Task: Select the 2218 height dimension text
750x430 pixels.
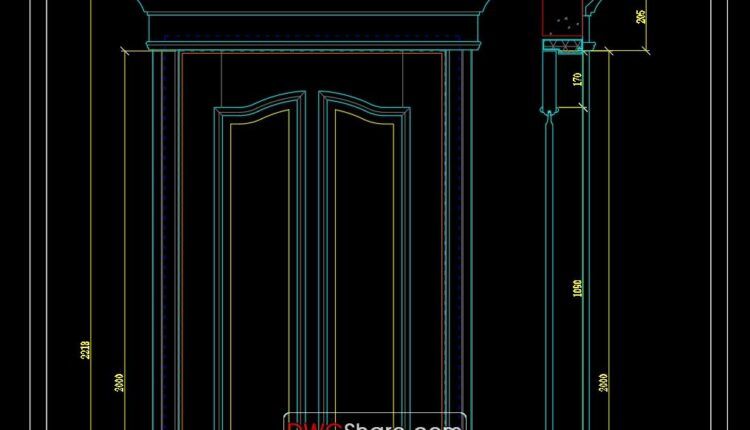Action: pos(85,350)
